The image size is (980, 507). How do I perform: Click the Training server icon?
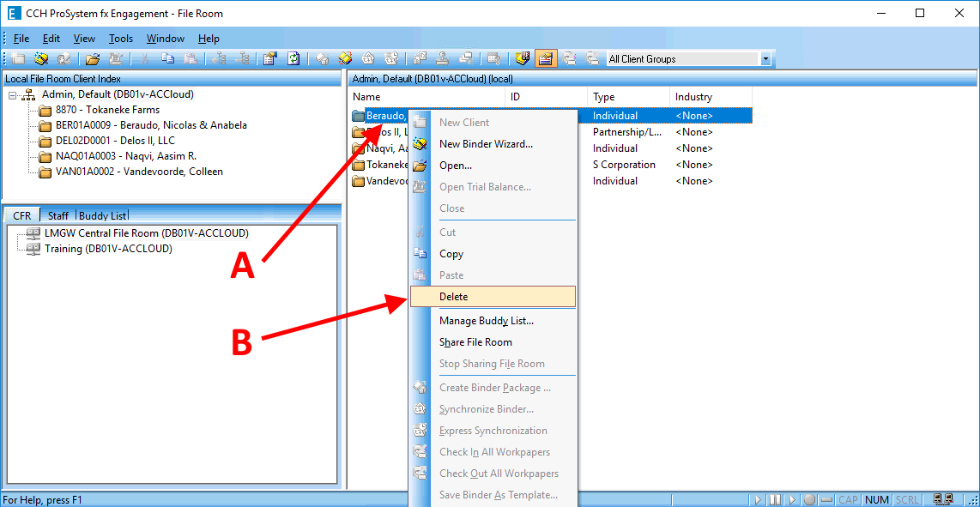pyautogui.click(x=33, y=248)
